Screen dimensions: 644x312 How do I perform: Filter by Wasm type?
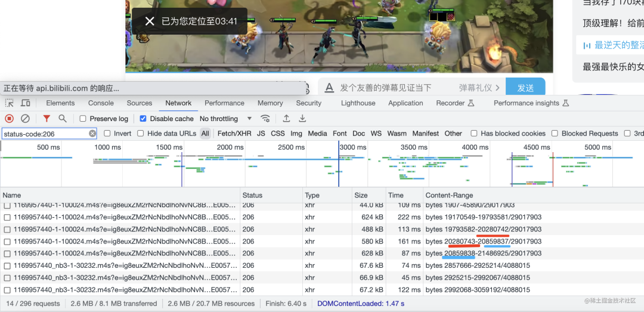[x=397, y=133]
